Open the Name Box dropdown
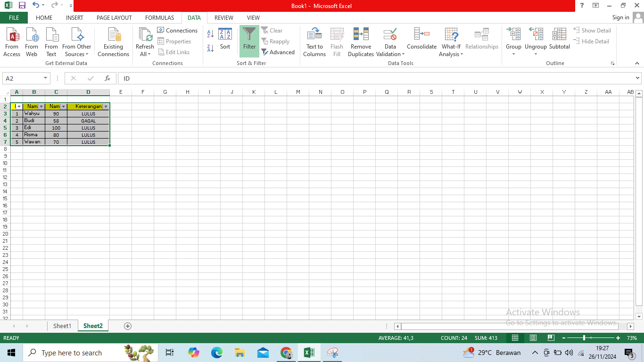The height and width of the screenshot is (362, 644). tap(46, 78)
